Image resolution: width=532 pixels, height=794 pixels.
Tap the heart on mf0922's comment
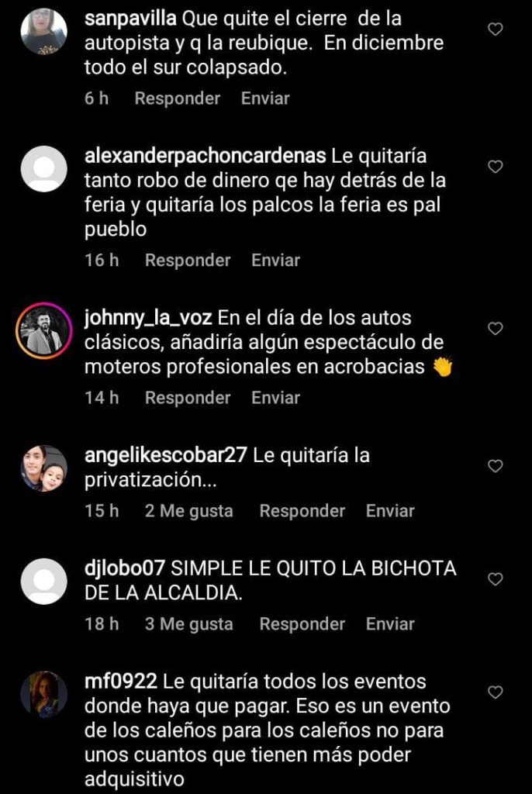click(495, 692)
